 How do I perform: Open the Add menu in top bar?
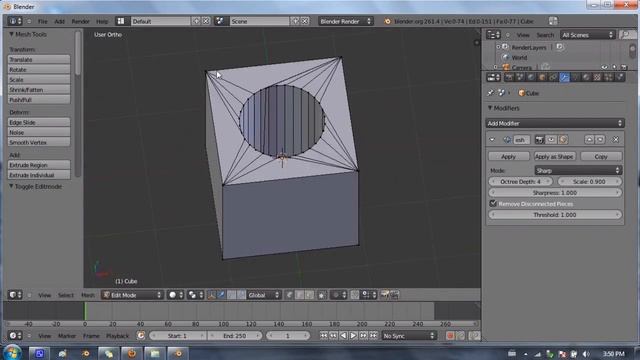pyautogui.click(x=60, y=21)
